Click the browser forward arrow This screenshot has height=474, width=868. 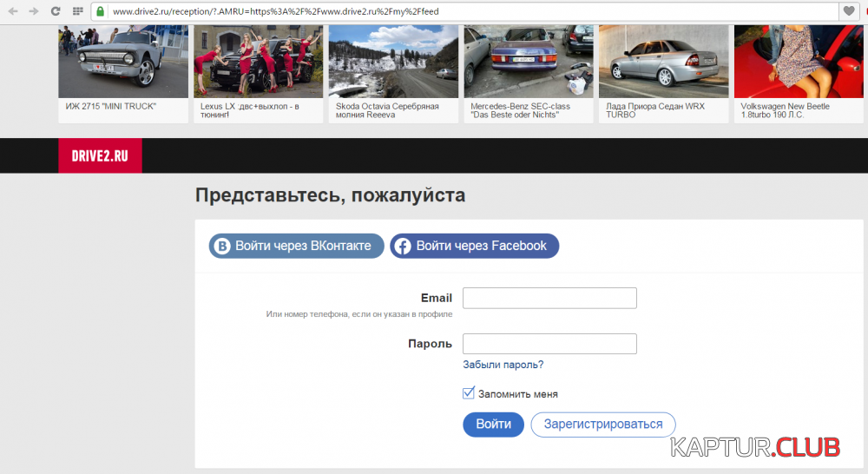click(x=34, y=11)
